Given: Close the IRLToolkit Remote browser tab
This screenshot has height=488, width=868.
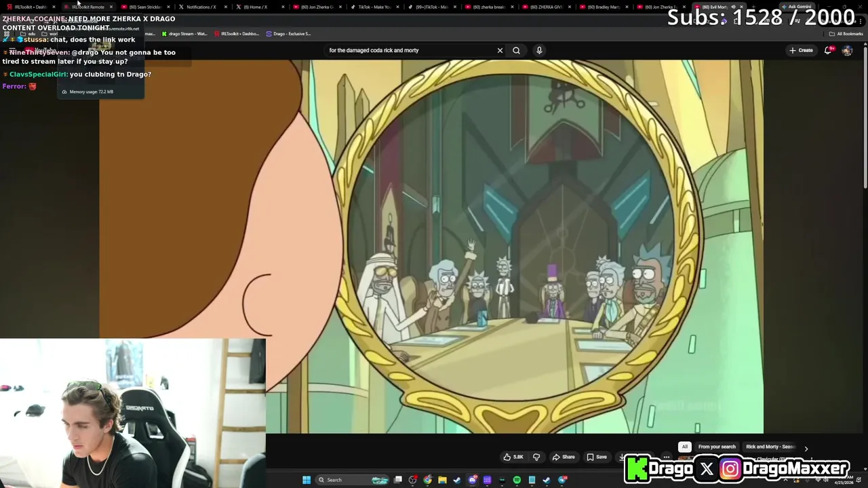Looking at the screenshot, I should click(x=111, y=7).
